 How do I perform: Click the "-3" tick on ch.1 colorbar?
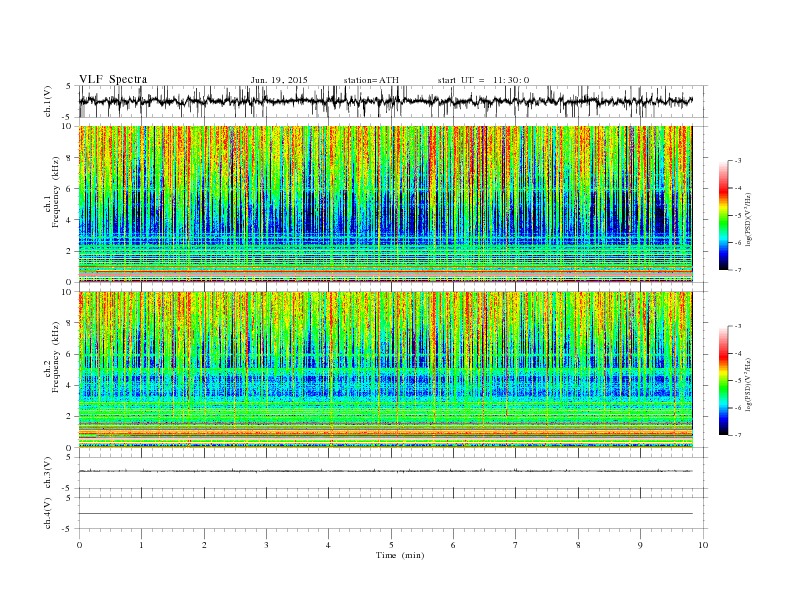(738, 161)
